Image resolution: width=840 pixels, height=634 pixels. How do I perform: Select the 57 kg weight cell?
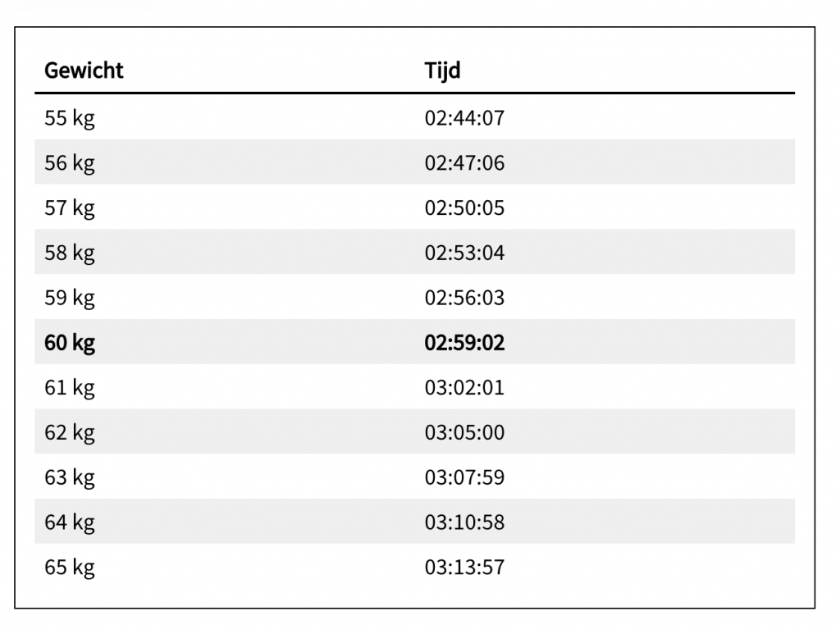[x=70, y=208]
